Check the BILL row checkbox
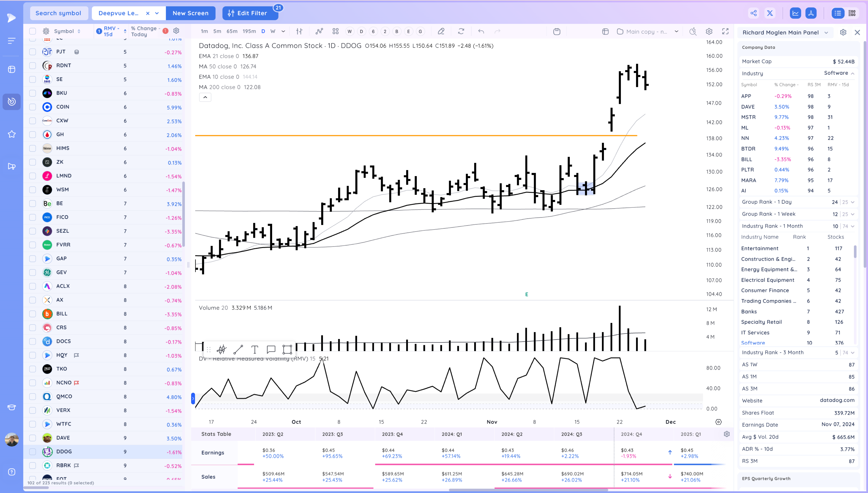868x493 pixels. tap(33, 314)
